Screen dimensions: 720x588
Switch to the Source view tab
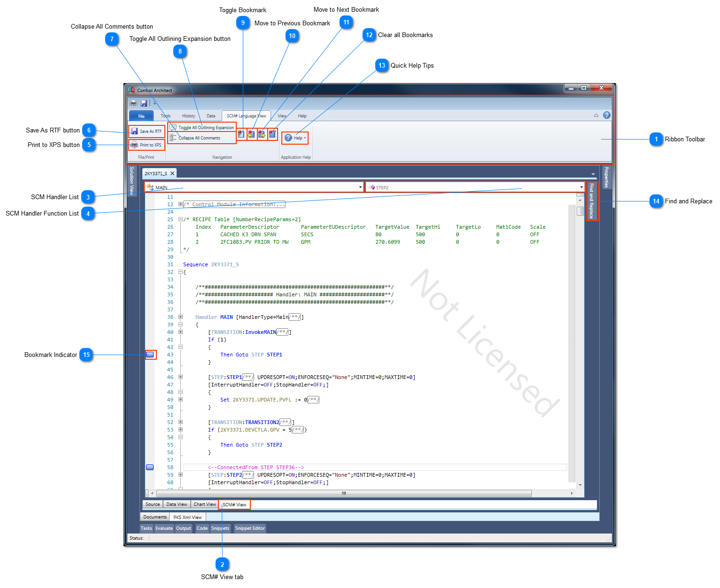pos(153,504)
